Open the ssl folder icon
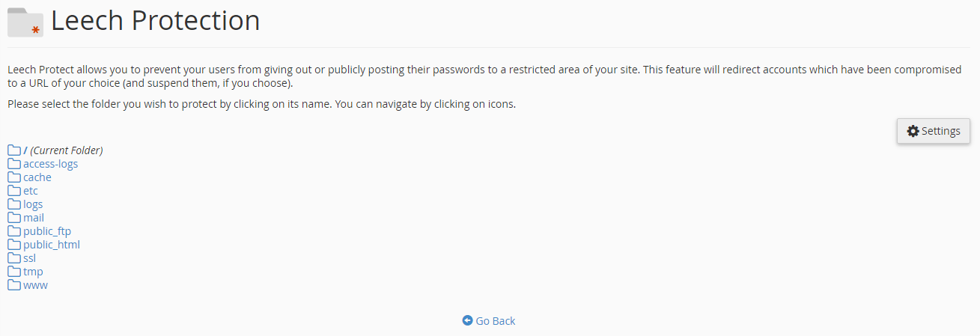 point(14,258)
